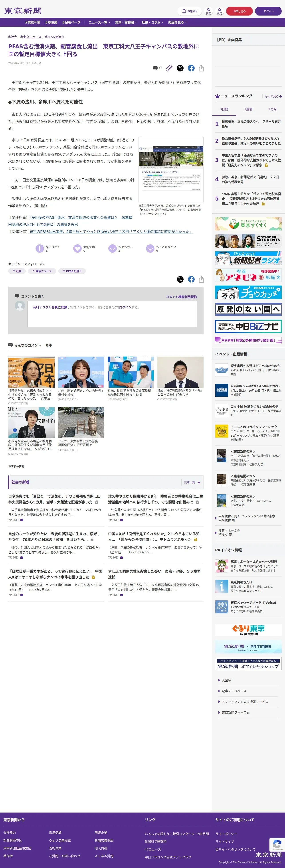Open 平原綾香と開く クラシックの扉 item
Viewport: 285px width, 868px height.
(x=247, y=518)
